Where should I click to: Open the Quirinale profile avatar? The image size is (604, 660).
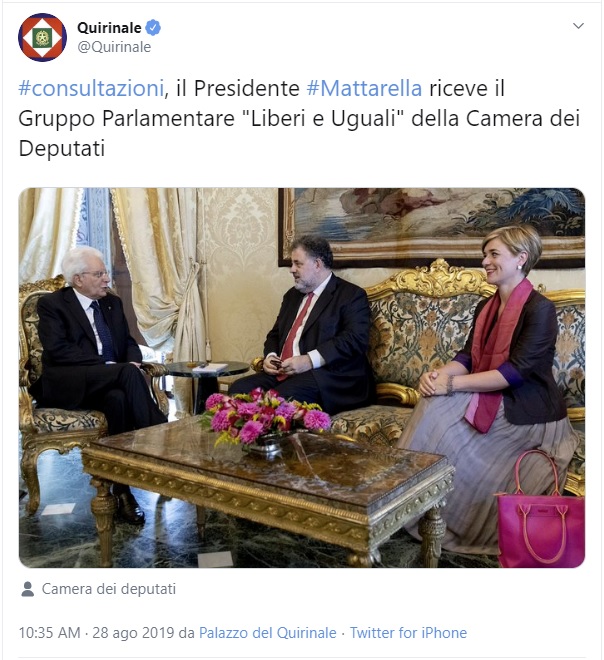(x=42, y=37)
